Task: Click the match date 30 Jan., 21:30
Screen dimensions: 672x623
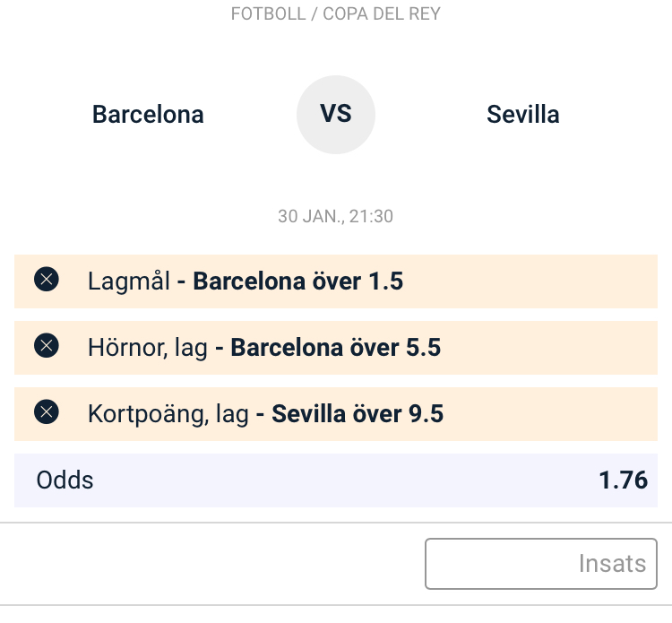Action: pos(336,217)
